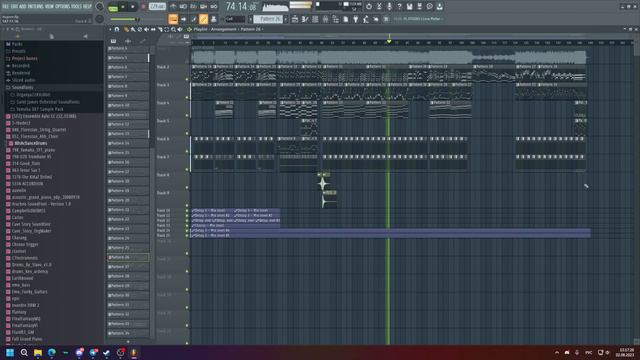The height and width of the screenshot is (360, 640).
Task: Open the Mixer view button
Action: 325,19
